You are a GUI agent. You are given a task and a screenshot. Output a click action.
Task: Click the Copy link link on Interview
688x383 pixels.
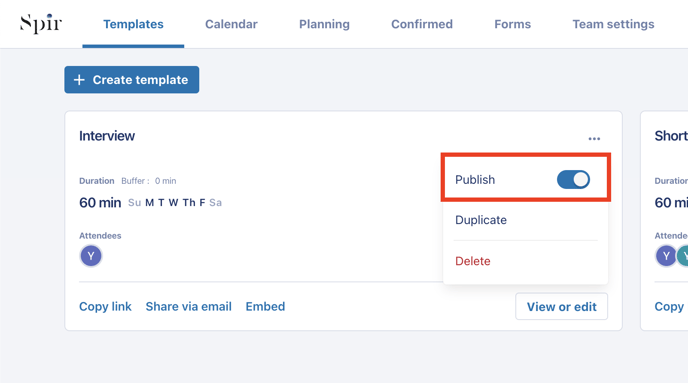point(105,306)
